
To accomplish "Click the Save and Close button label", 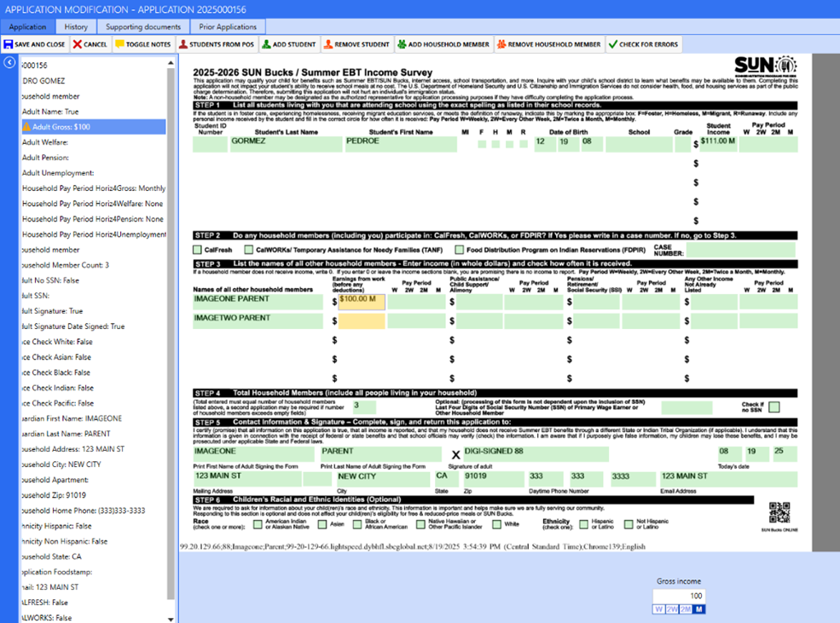I will pos(39,44).
